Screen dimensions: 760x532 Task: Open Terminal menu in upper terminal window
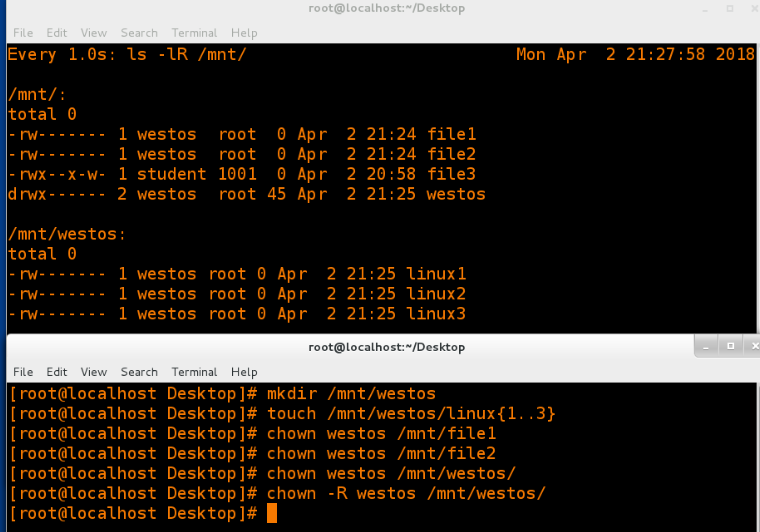(x=194, y=33)
